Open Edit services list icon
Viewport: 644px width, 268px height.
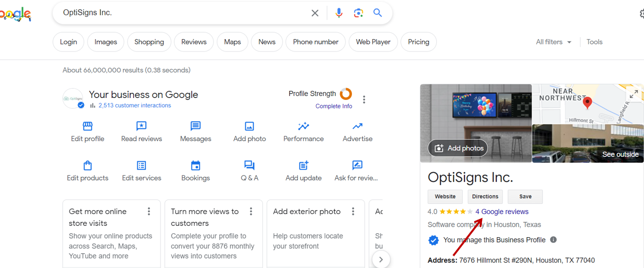click(141, 165)
